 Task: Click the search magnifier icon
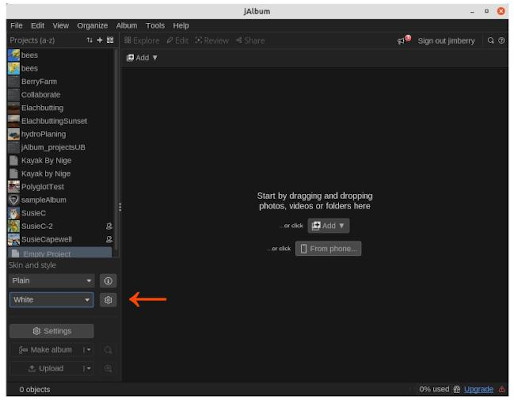tap(491, 41)
